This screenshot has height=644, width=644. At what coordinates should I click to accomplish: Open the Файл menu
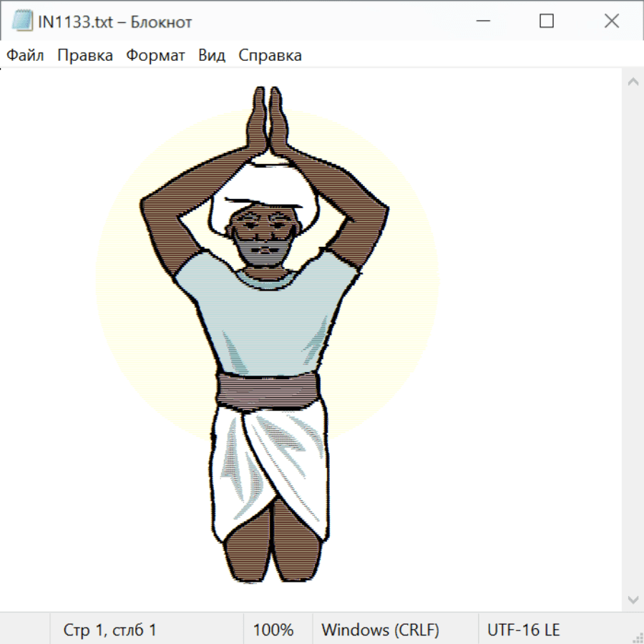click(26, 56)
